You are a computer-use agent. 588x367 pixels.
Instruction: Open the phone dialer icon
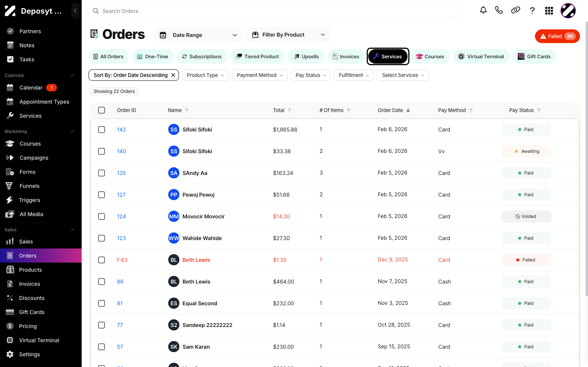click(x=499, y=10)
